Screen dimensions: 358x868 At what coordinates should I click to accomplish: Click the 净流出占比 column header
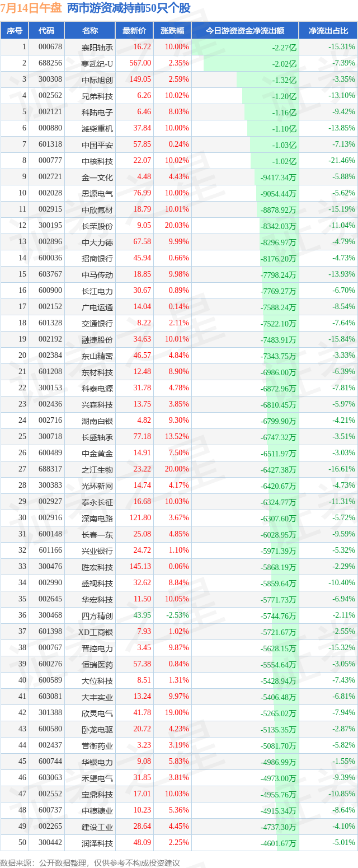tap(328, 31)
